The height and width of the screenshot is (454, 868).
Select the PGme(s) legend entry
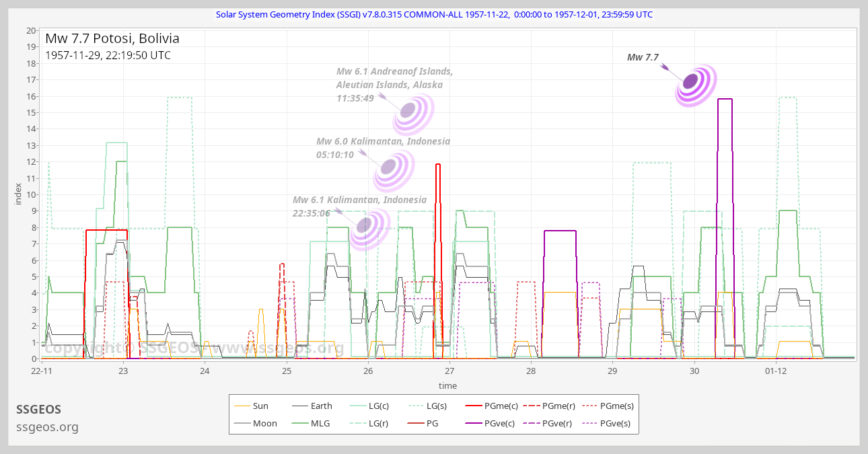(x=608, y=406)
